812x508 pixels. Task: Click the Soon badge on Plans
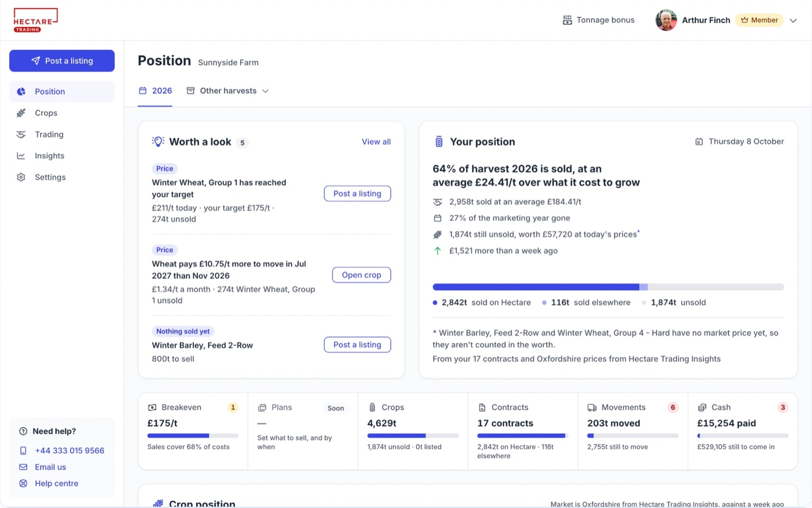tap(336, 408)
